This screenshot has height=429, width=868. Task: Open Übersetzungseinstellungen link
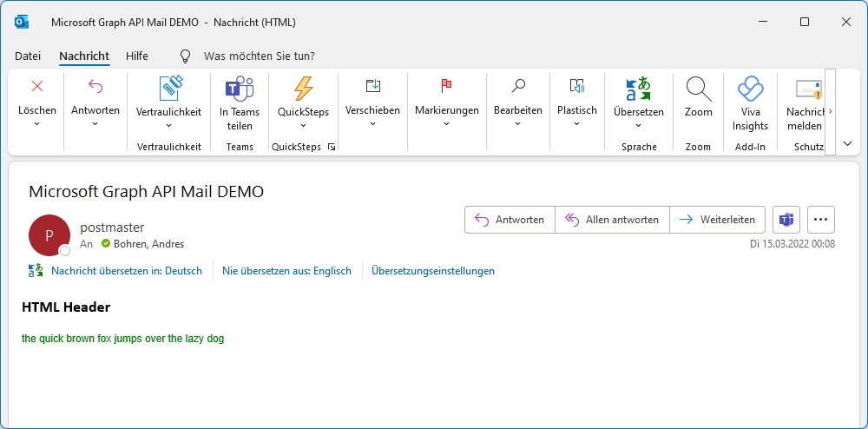coord(433,271)
